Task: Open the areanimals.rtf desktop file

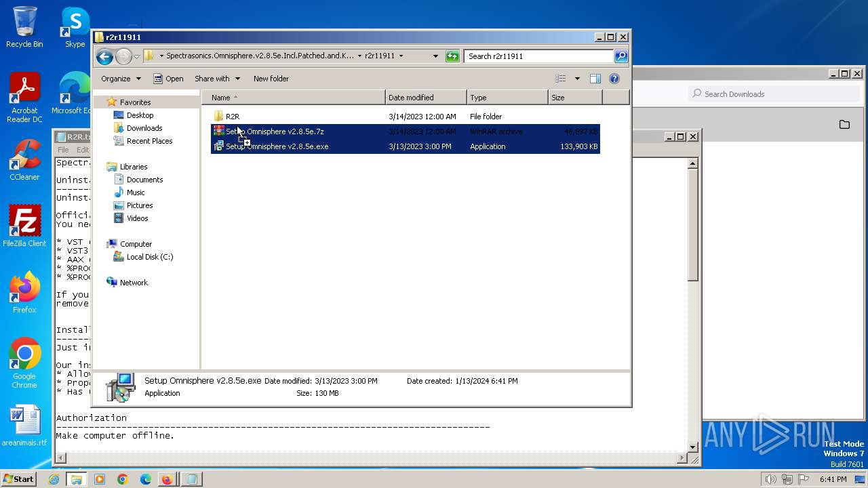Action: (x=24, y=426)
